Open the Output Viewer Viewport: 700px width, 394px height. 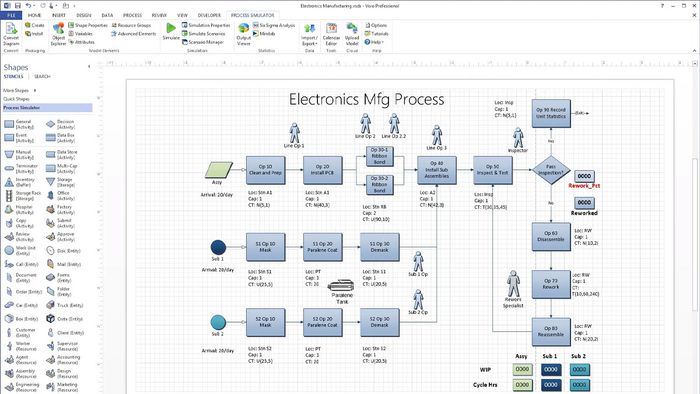(x=244, y=34)
